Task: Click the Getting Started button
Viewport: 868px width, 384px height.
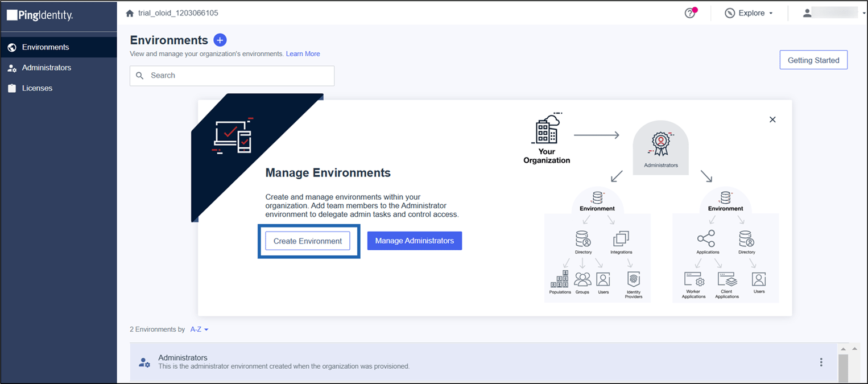Action: pyautogui.click(x=813, y=60)
